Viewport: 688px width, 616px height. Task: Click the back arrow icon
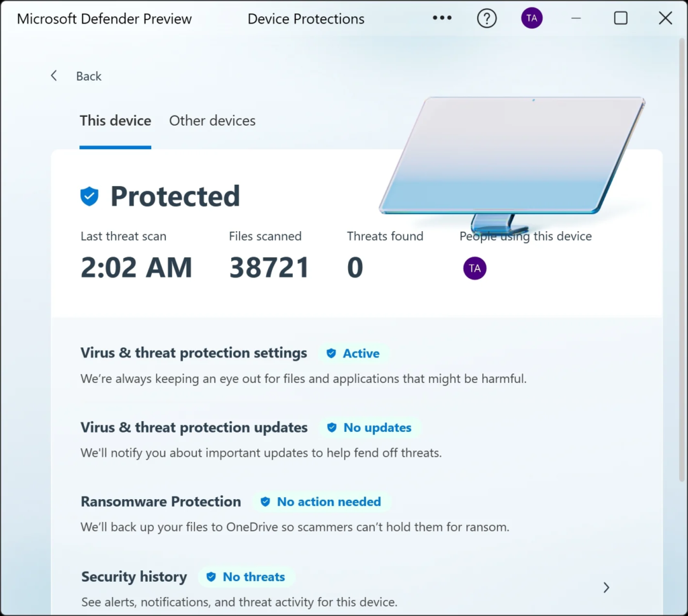pyautogui.click(x=54, y=76)
